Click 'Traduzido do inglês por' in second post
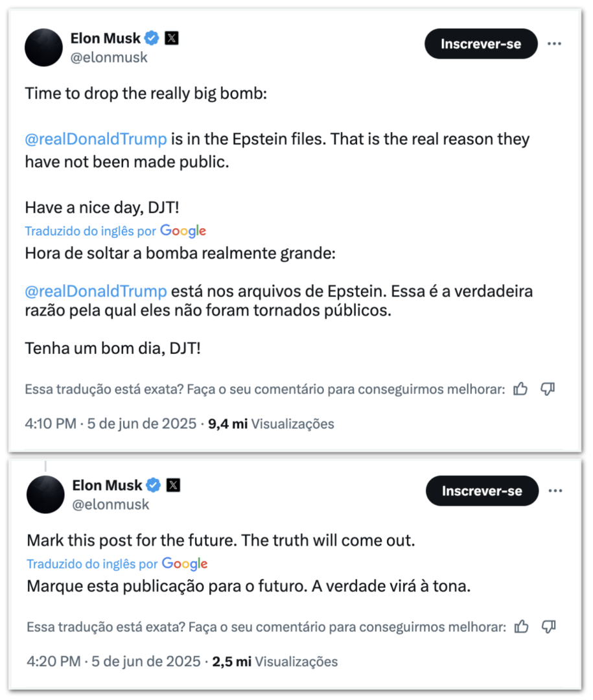Screen dimensions: 593x700 click(x=92, y=564)
